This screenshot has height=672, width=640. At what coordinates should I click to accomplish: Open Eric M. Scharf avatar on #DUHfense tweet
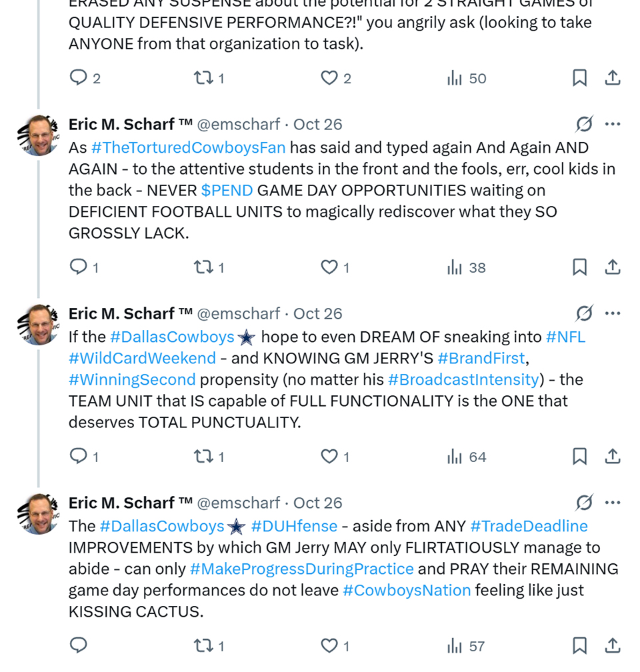39,514
